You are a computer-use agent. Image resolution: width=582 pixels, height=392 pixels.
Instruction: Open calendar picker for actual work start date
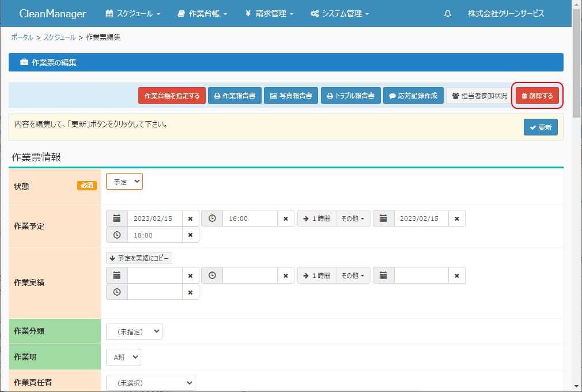[117, 276]
